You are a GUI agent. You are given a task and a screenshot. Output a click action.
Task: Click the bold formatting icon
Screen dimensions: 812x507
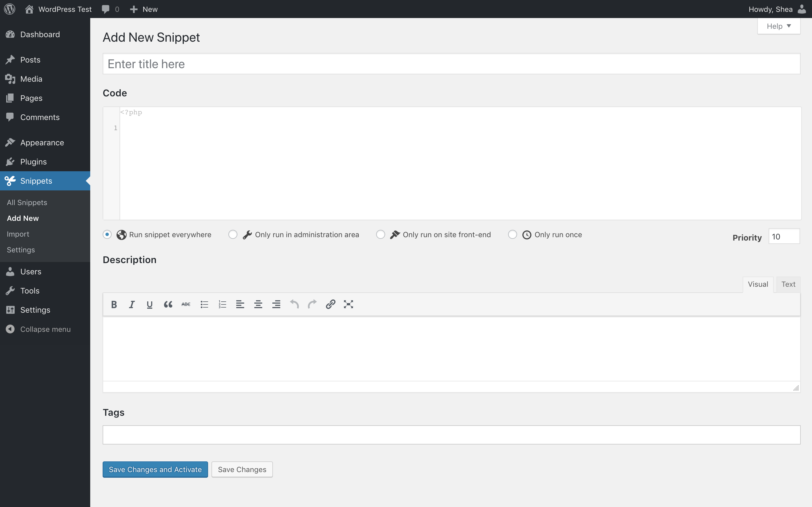113,304
